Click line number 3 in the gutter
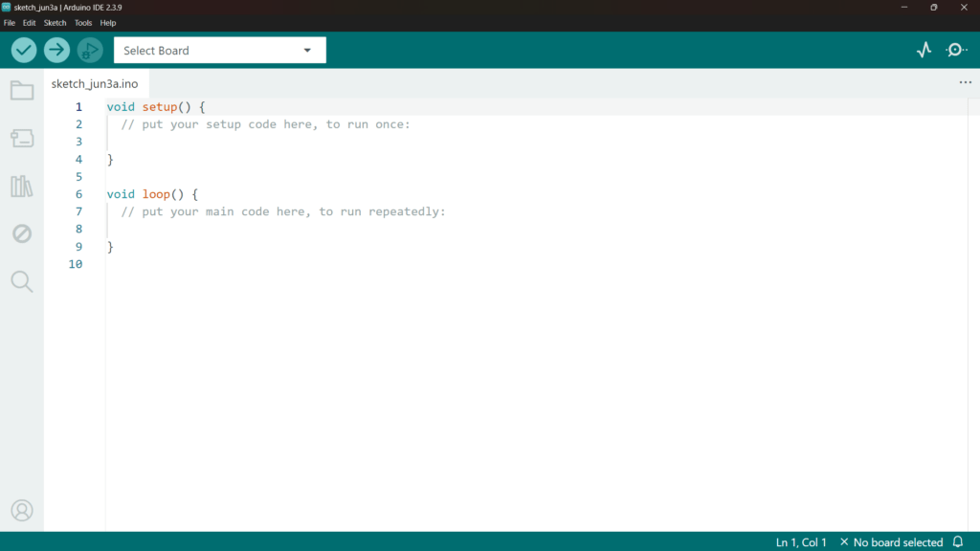This screenshot has width=980, height=551. (78, 142)
